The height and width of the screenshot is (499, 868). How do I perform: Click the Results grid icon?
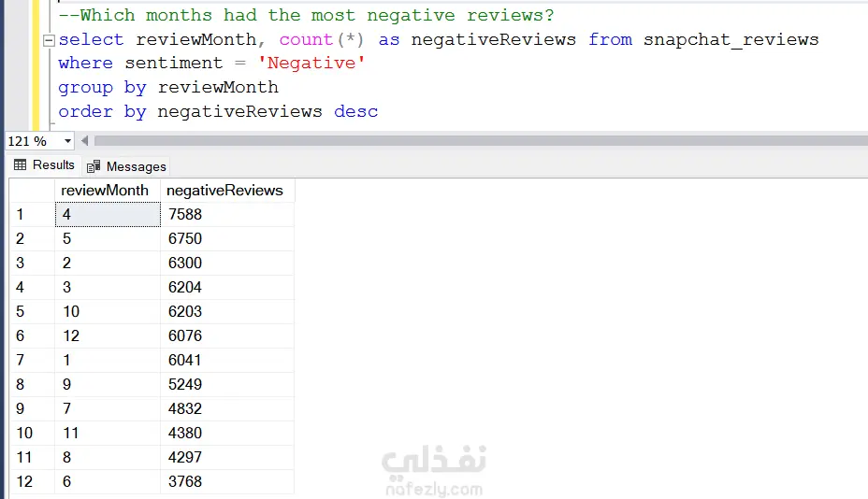(x=21, y=164)
